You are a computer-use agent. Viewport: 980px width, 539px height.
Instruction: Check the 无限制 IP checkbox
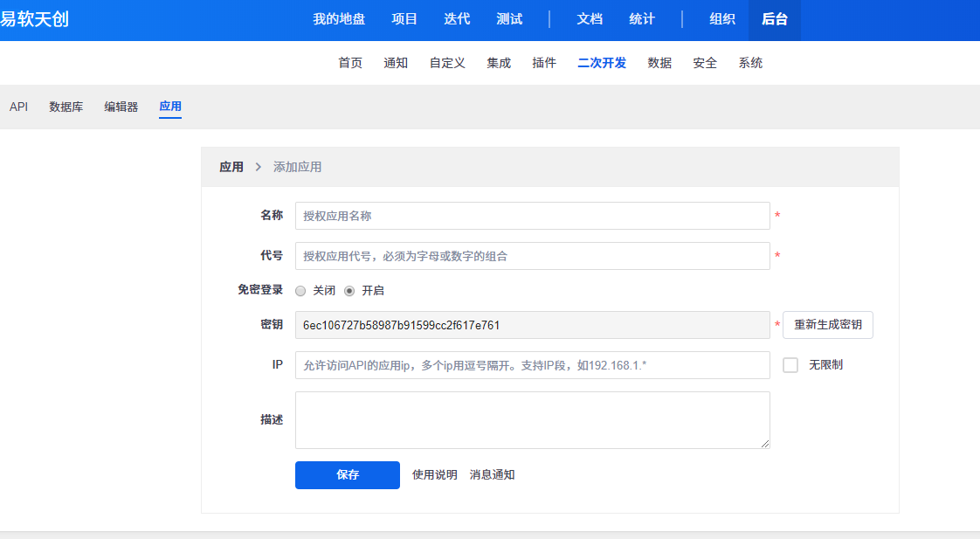tap(790, 365)
